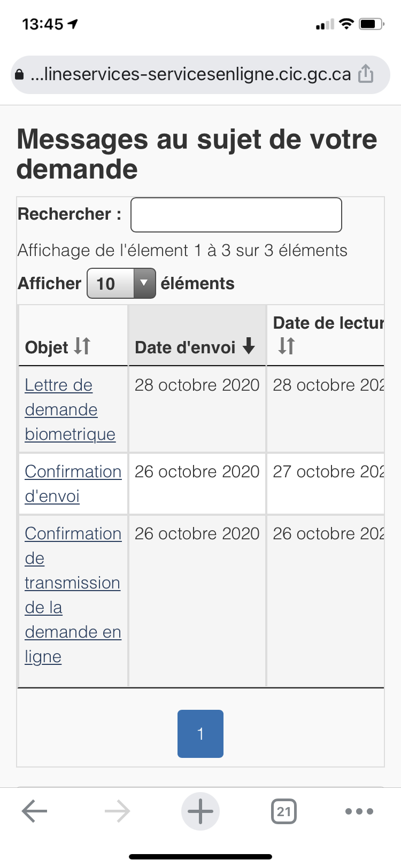Viewport: 401px width, 868px height.
Task: Tap the Objet column header label
Action: tap(47, 347)
